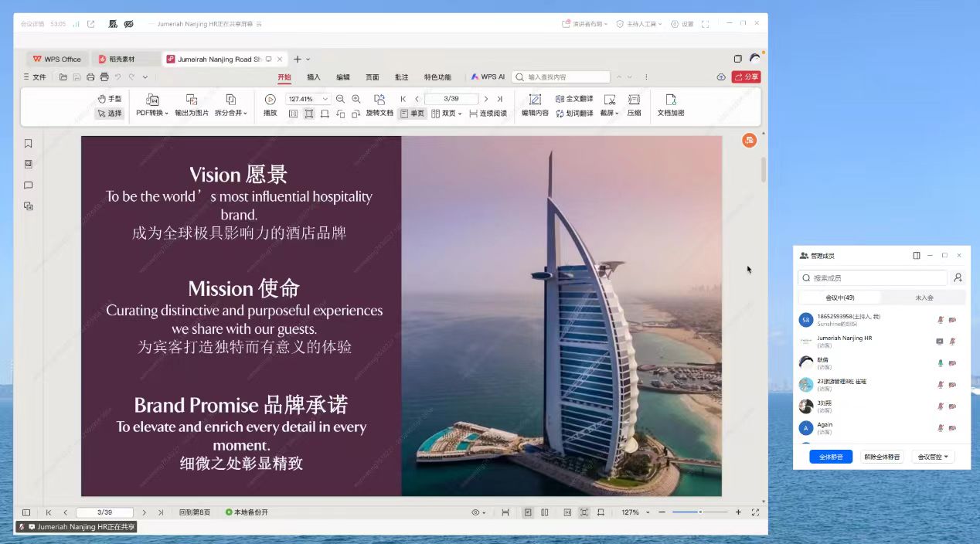Open Host Tools (主持人工具) dropdown

point(640,24)
